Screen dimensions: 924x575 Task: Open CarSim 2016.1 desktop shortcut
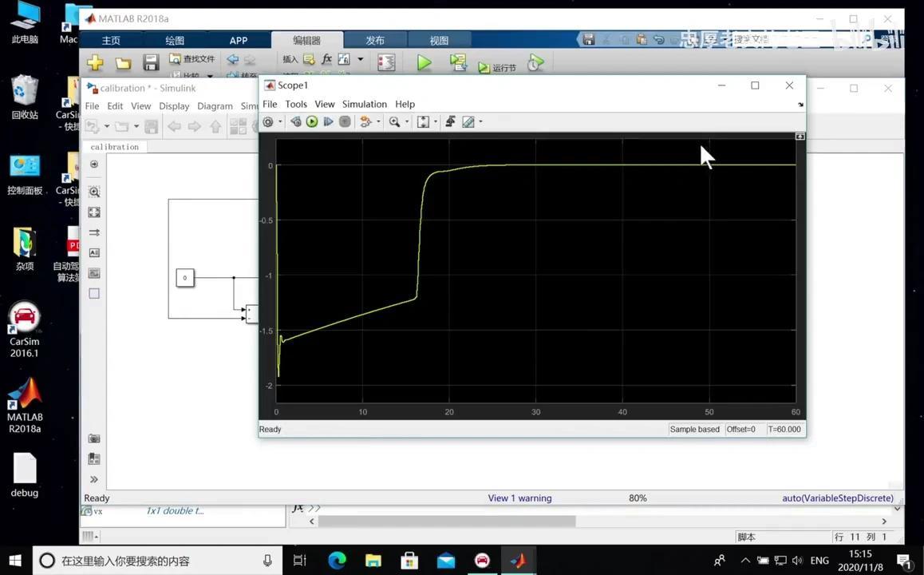coord(24,329)
